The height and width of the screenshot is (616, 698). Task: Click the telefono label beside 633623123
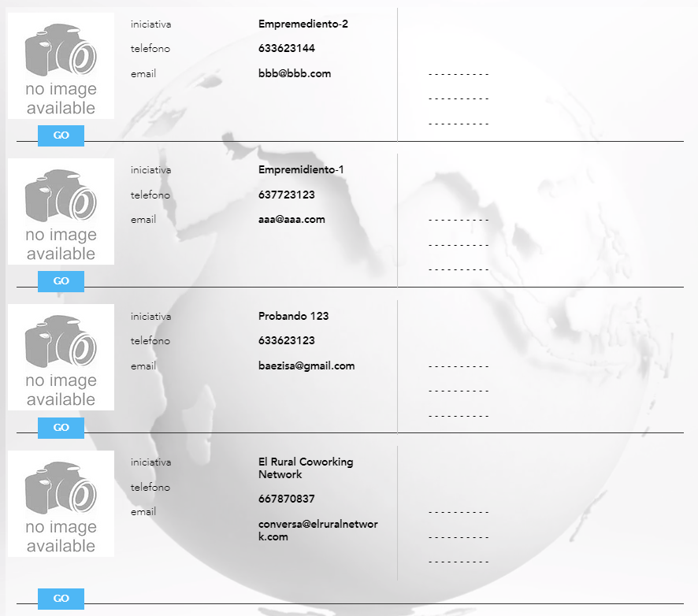tap(150, 341)
